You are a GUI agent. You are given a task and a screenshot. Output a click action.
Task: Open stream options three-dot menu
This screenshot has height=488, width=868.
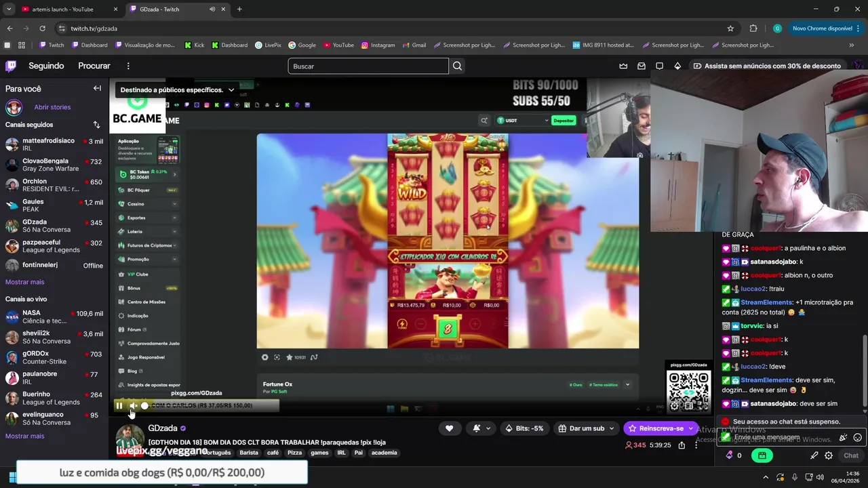point(696,445)
